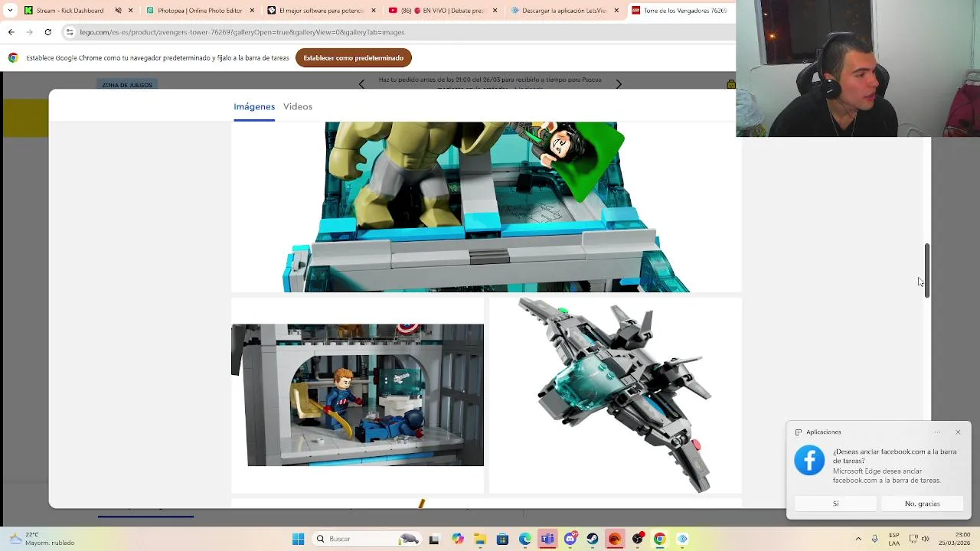Open the EA app from the taskbar
Image resolution: width=980 pixels, height=551 pixels.
pos(615,539)
